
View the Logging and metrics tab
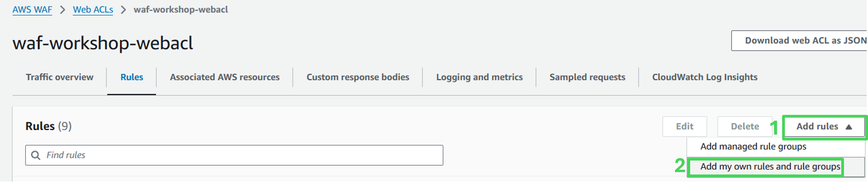pos(479,77)
